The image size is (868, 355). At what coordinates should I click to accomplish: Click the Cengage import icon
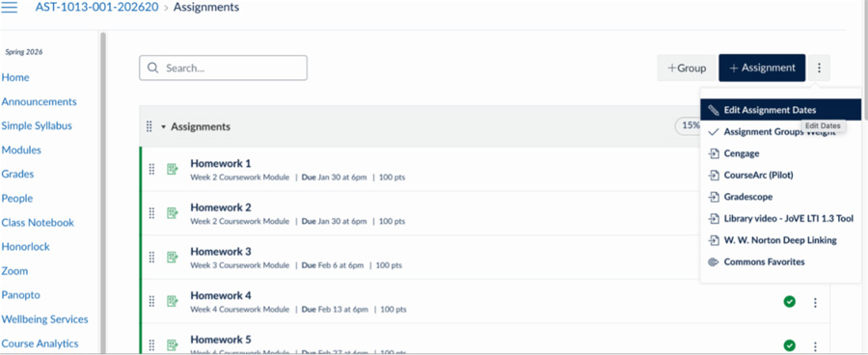point(714,153)
